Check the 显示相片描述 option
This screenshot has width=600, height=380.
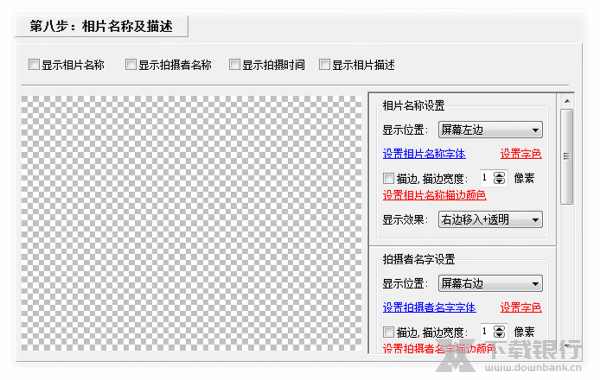pos(324,64)
